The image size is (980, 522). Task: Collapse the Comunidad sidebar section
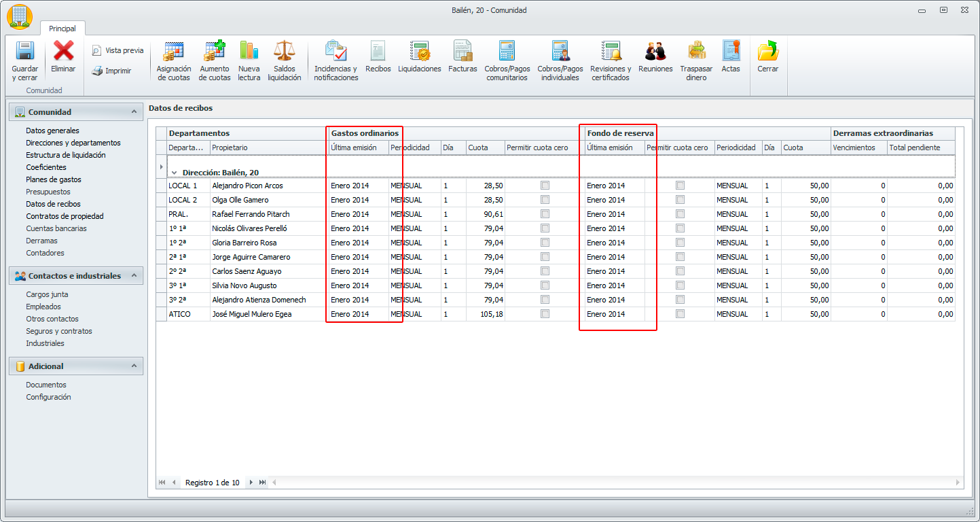(134, 111)
